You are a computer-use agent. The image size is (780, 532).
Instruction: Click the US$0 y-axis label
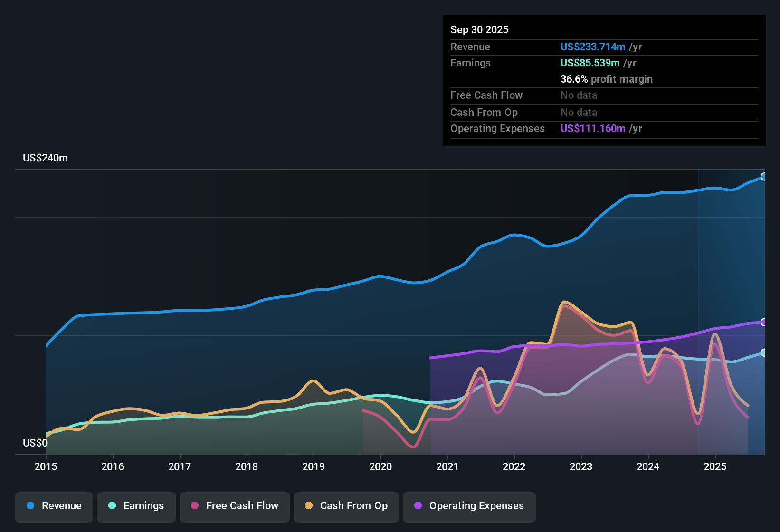pos(35,443)
